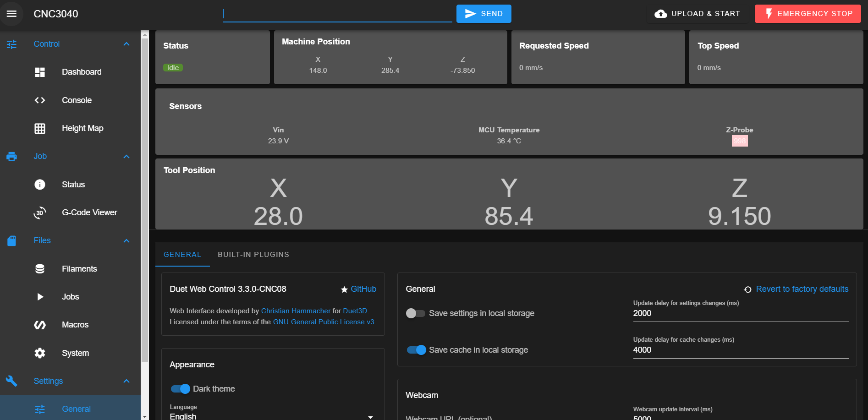Click the Job printer icon
Screen dimensions: 868x420
coord(11,157)
